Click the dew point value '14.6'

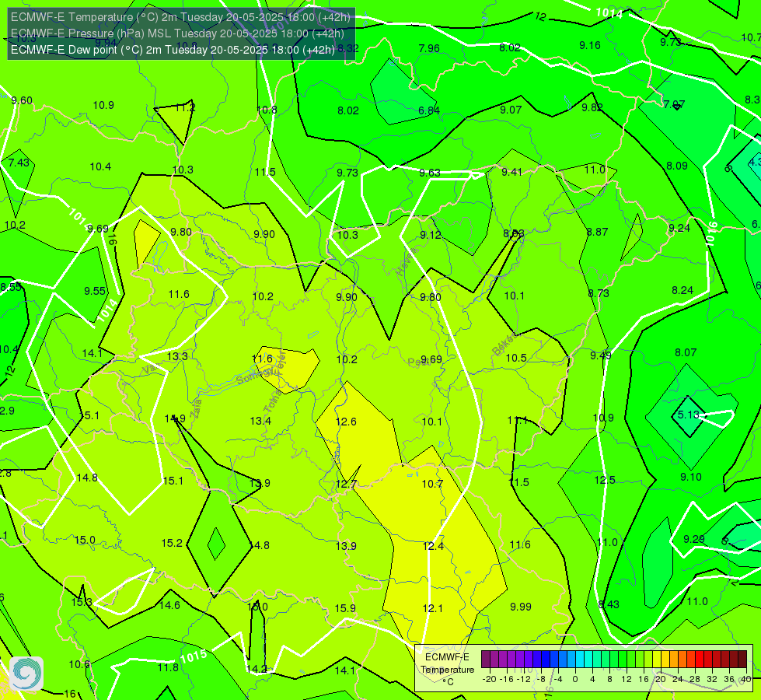pos(169,605)
